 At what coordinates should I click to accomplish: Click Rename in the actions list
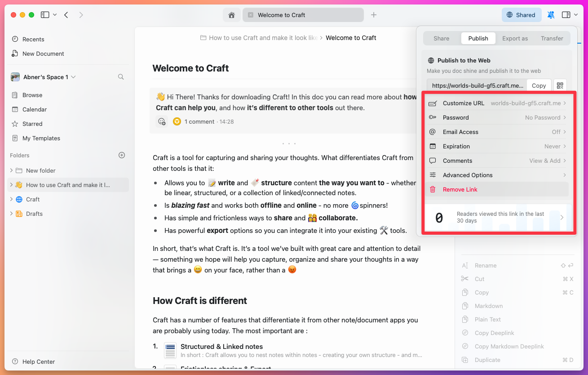click(486, 265)
